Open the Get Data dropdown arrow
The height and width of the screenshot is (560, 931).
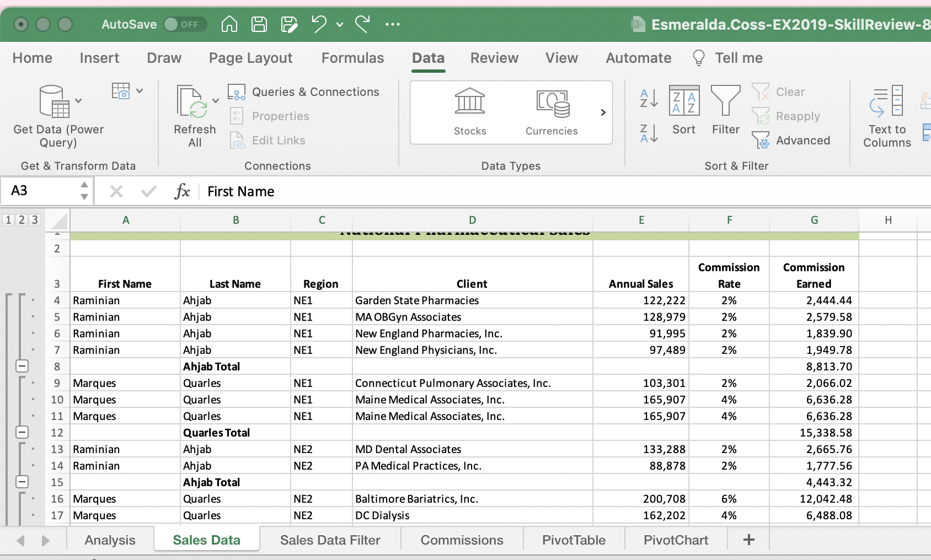[x=78, y=101]
